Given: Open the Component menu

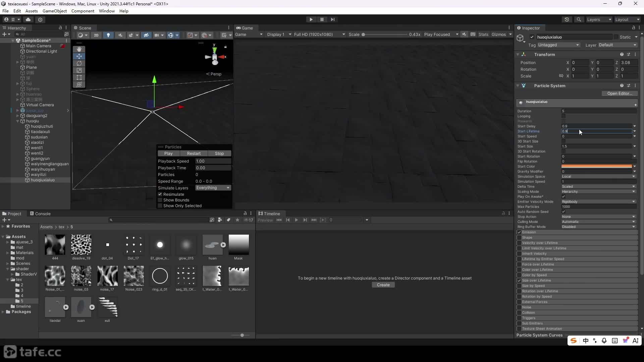Looking at the screenshot, I should pyautogui.click(x=83, y=11).
